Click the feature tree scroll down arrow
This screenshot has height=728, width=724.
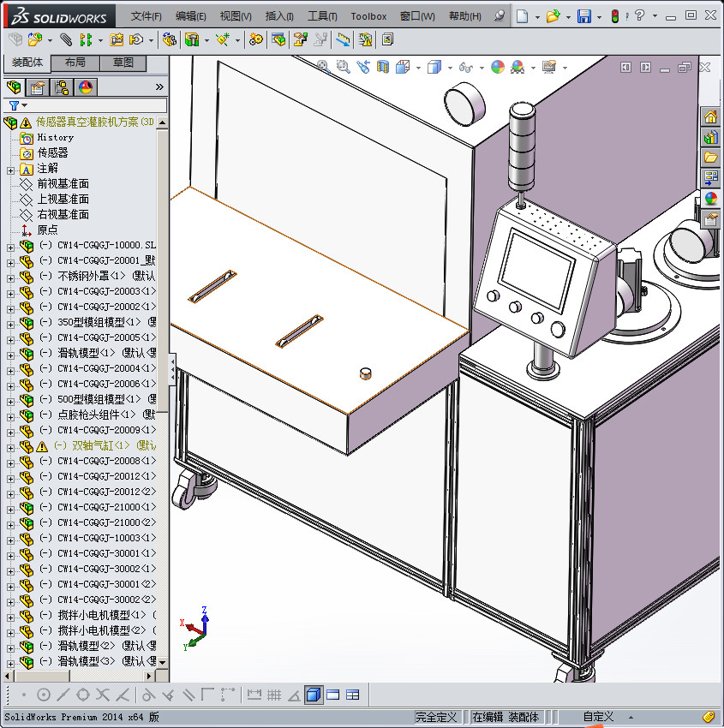click(162, 663)
